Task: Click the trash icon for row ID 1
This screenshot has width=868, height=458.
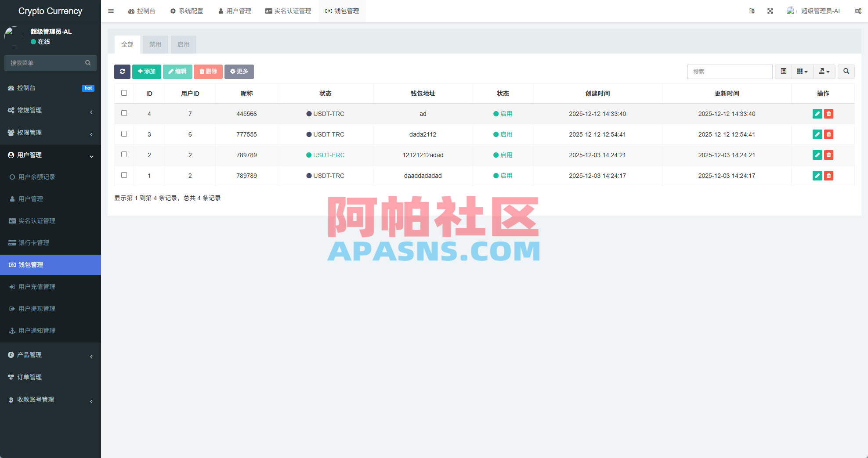Action: tap(828, 176)
